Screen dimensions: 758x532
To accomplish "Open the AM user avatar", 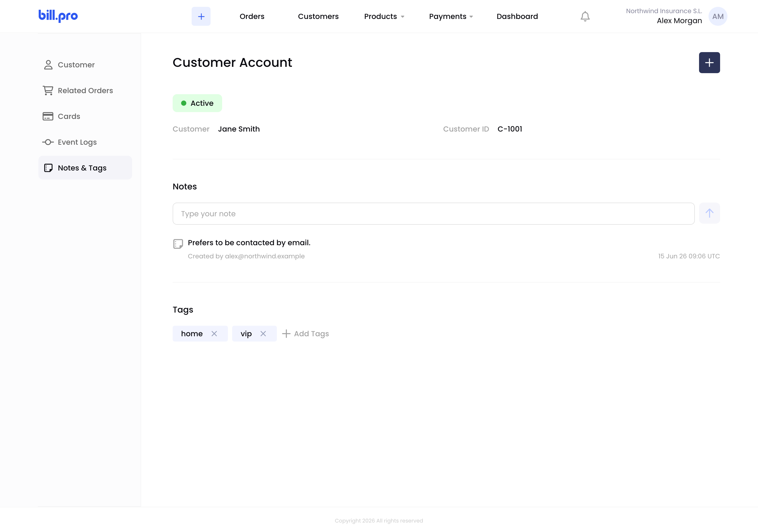I will pyautogui.click(x=718, y=16).
